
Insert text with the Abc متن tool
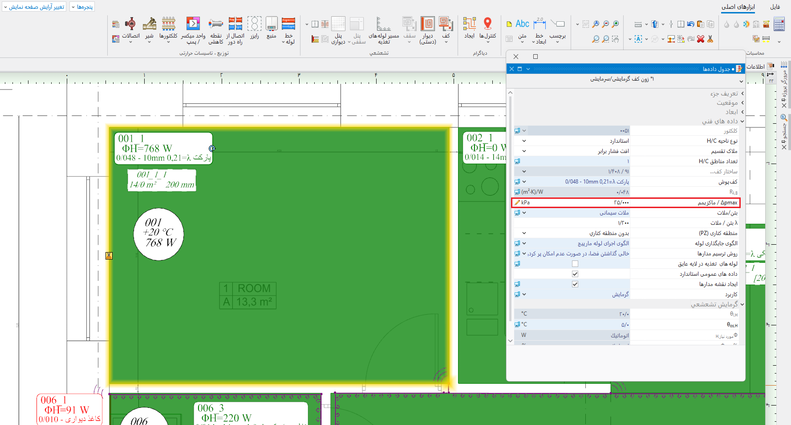tap(522, 25)
